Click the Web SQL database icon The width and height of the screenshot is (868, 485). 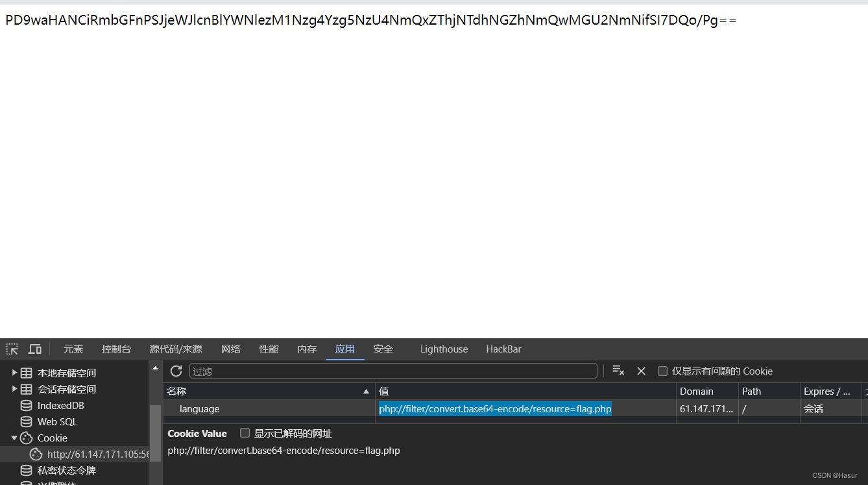25,421
